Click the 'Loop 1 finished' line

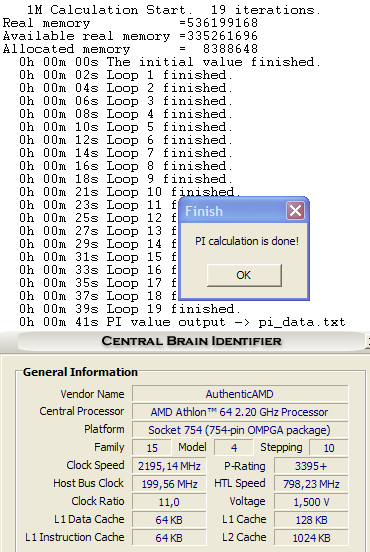(x=126, y=75)
